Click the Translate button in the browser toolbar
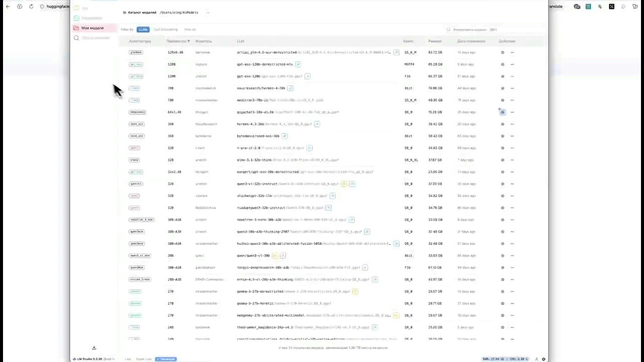This screenshot has width=644, height=362. coord(555,7)
